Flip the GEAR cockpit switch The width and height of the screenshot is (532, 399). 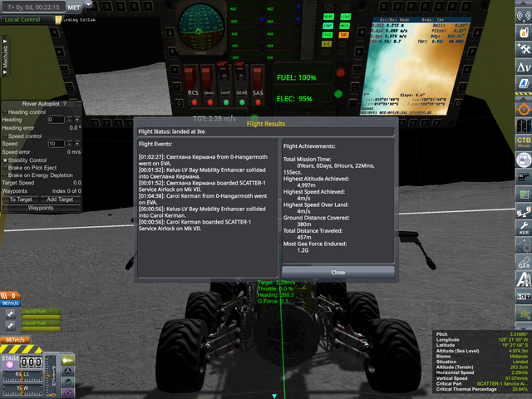pos(240,75)
